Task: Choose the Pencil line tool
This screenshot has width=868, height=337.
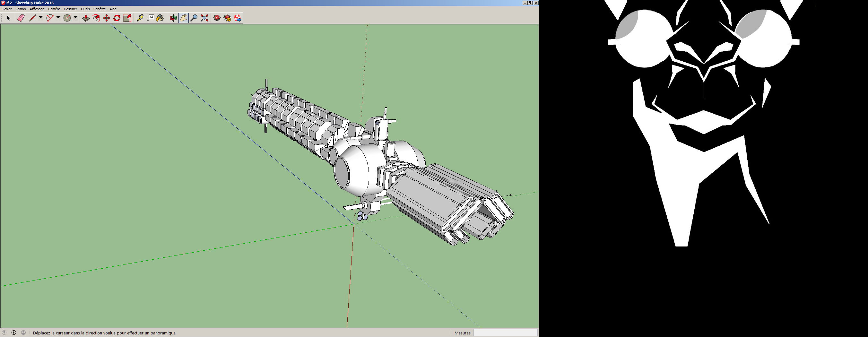Action: pyautogui.click(x=32, y=18)
